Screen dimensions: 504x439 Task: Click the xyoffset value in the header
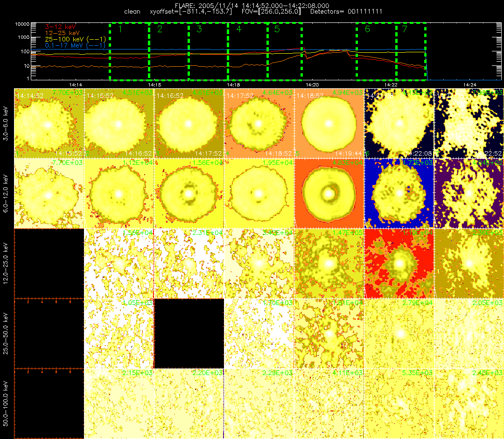(191, 12)
